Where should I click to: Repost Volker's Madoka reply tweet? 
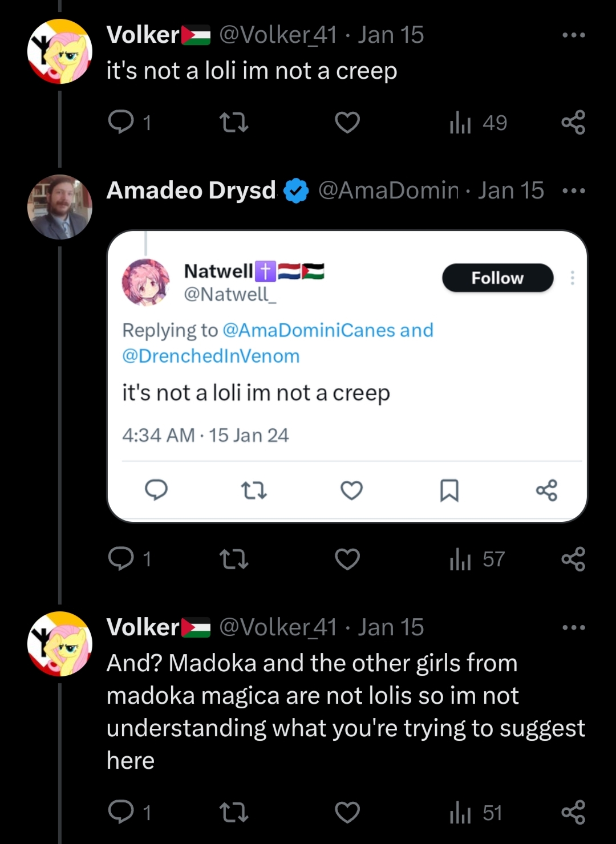click(234, 812)
